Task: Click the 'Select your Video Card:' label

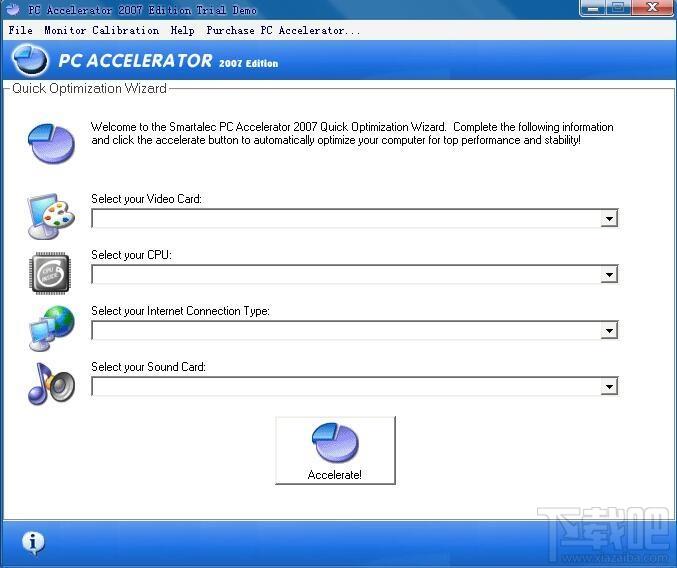Action: pyautogui.click(x=146, y=199)
